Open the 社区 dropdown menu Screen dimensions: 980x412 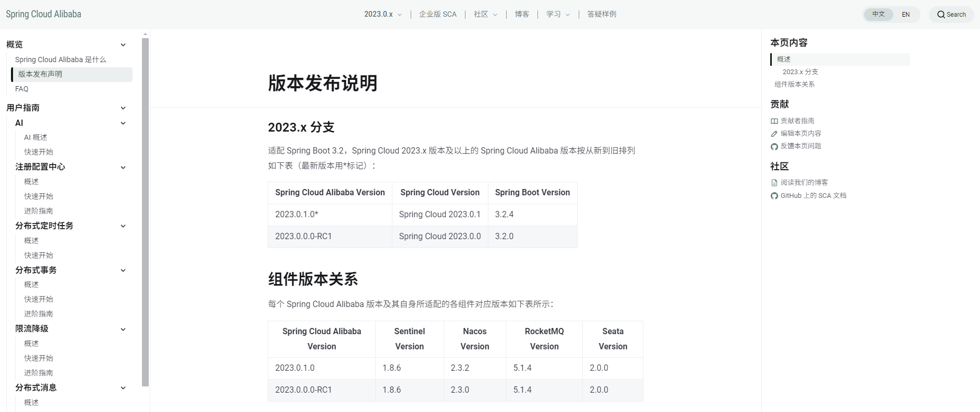(485, 14)
